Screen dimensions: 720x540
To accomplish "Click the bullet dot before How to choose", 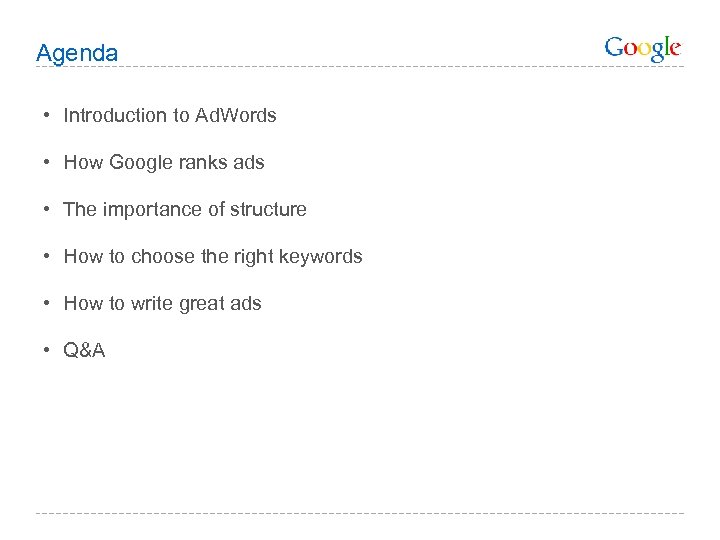I will click(x=48, y=256).
